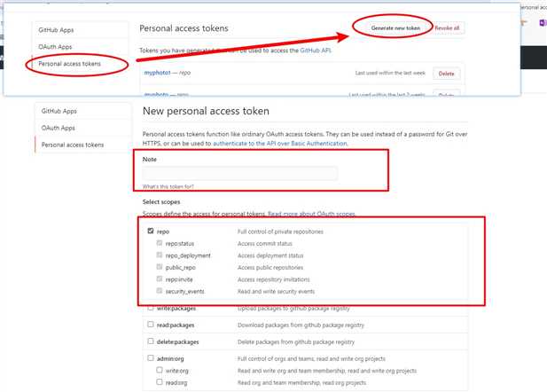Select Personal access tokens in the top sidebar

tap(69, 64)
